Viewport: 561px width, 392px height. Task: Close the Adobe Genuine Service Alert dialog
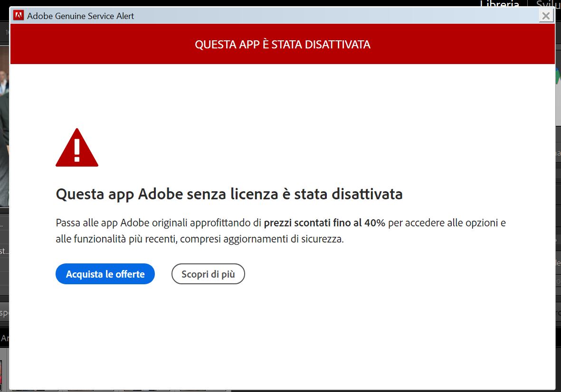(546, 16)
